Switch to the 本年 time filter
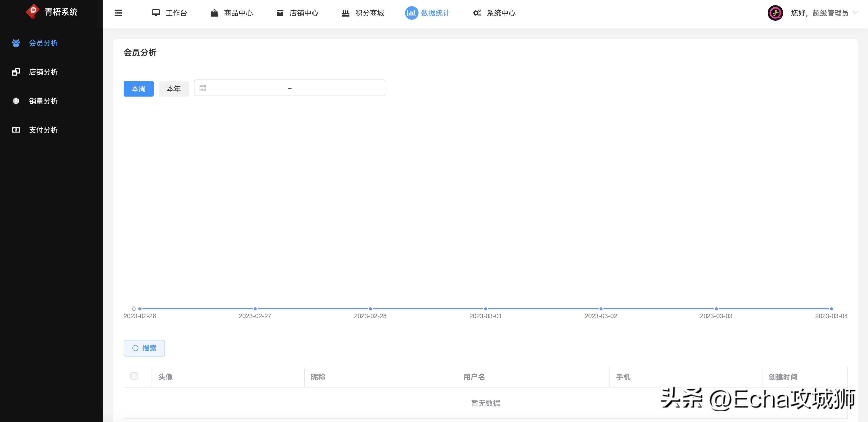The height and width of the screenshot is (422, 868). pos(174,88)
